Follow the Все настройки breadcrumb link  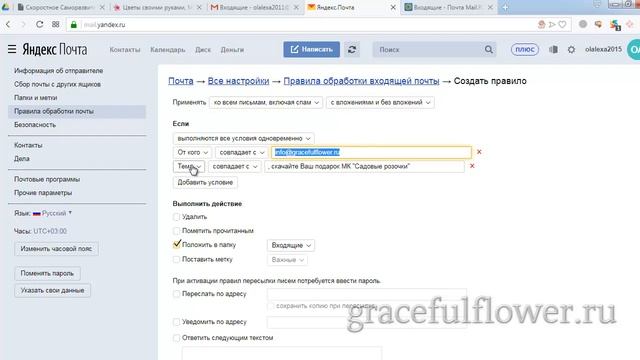[x=238, y=81]
